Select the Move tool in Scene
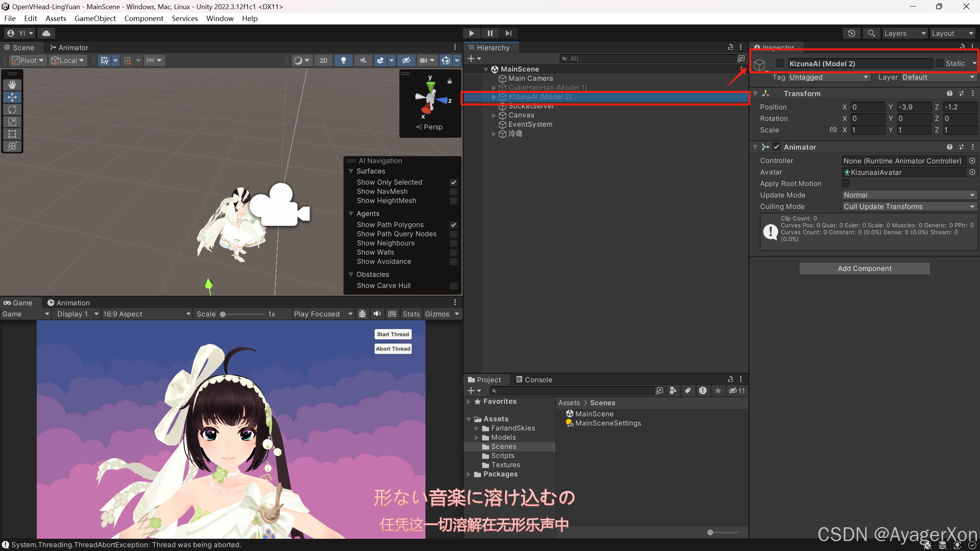Image resolution: width=980 pixels, height=551 pixels. tap(12, 97)
